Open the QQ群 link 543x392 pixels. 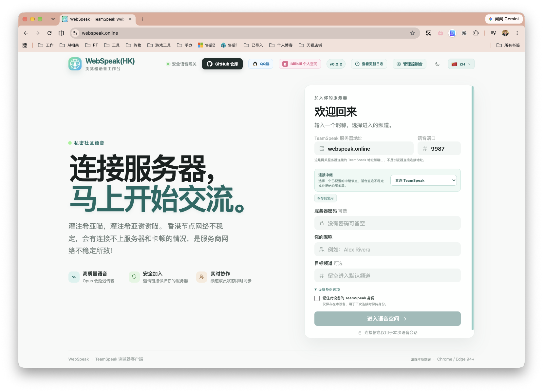click(261, 64)
